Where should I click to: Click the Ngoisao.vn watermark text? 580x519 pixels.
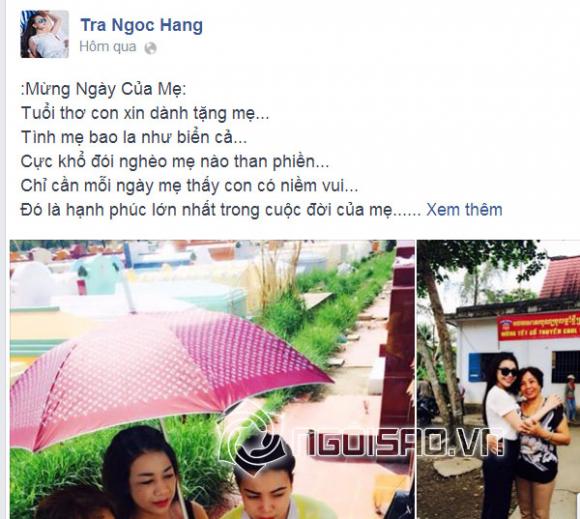[x=398, y=441]
